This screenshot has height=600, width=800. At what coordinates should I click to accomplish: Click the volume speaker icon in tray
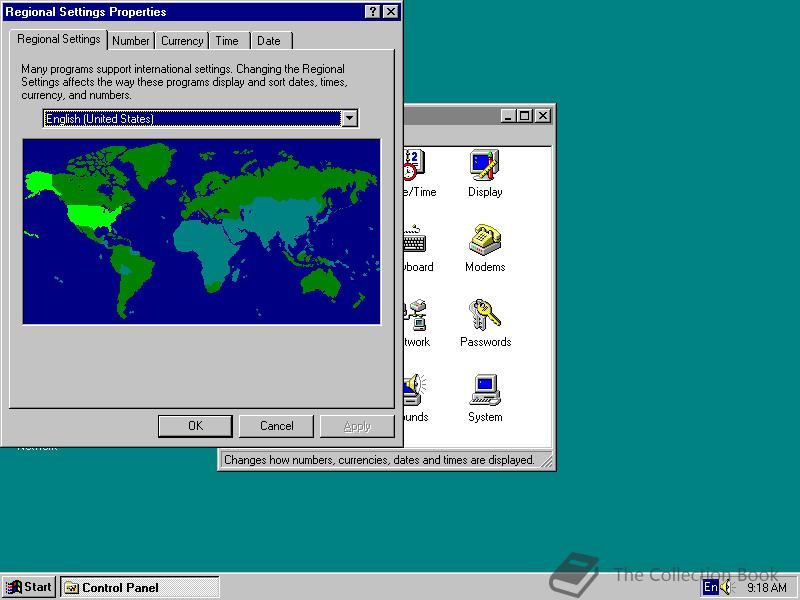726,587
